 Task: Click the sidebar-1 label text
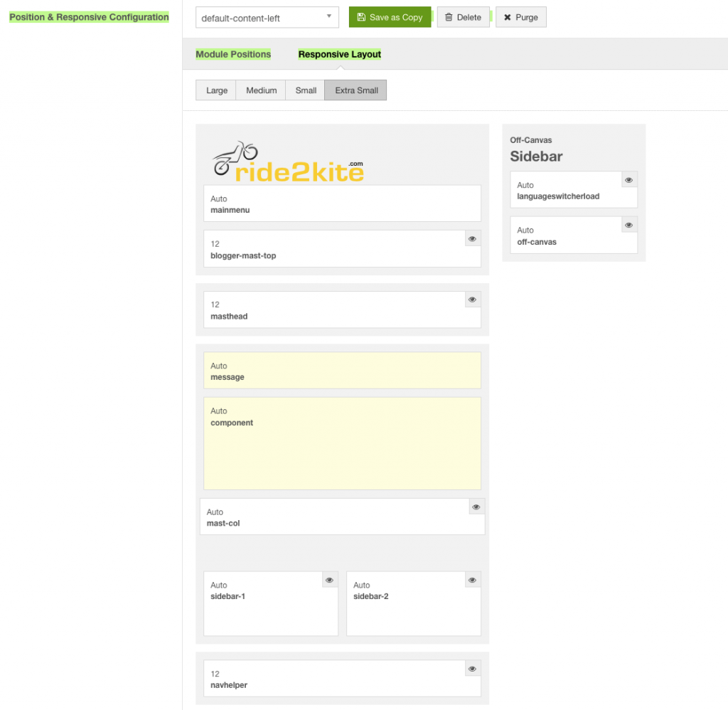(x=227, y=596)
